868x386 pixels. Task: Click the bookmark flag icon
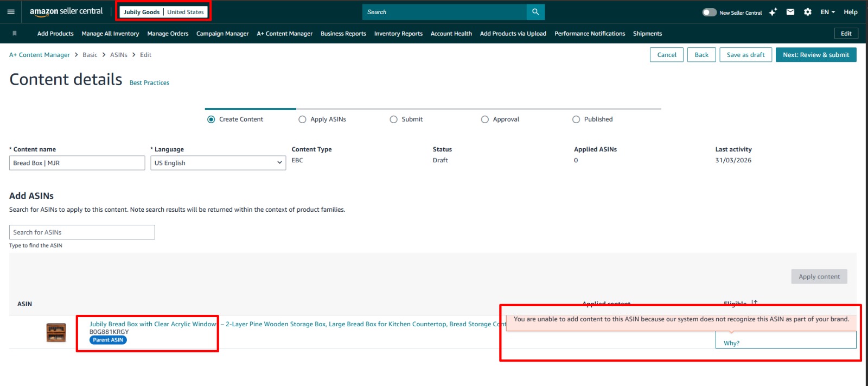15,34
